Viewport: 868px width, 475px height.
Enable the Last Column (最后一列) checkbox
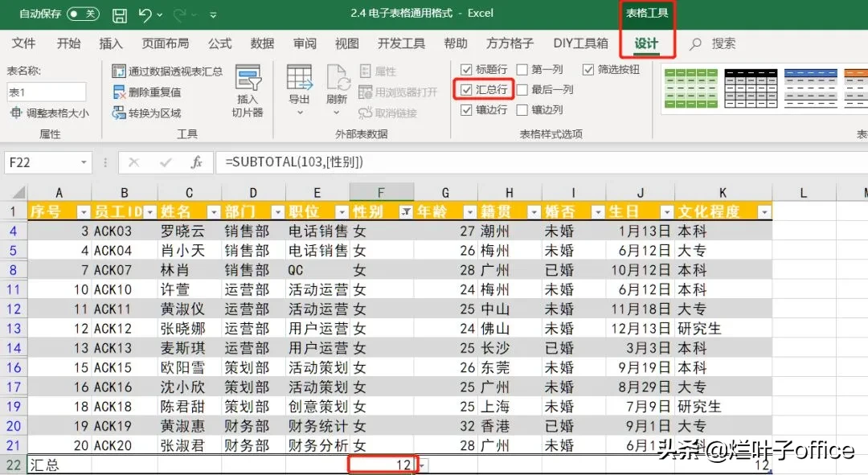(x=522, y=90)
